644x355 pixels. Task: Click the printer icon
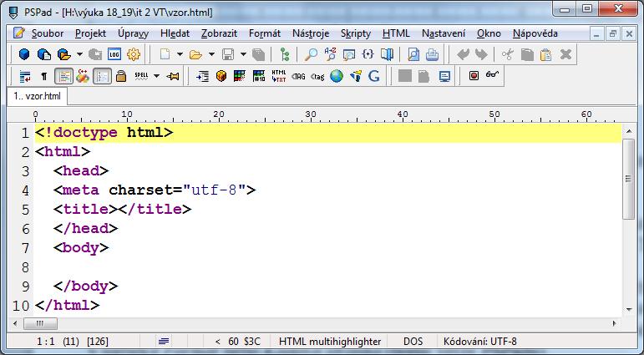tap(432, 54)
